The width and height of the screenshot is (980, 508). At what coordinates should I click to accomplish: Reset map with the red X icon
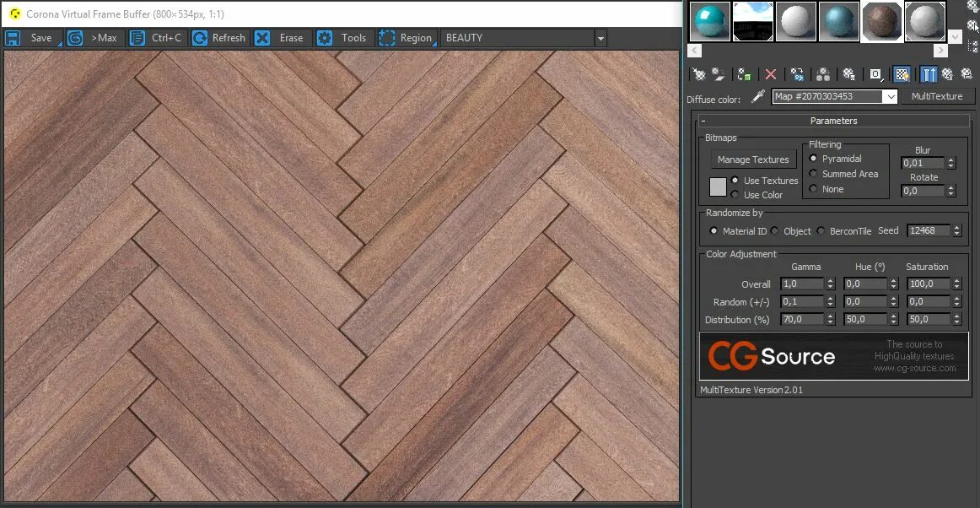[x=771, y=74]
